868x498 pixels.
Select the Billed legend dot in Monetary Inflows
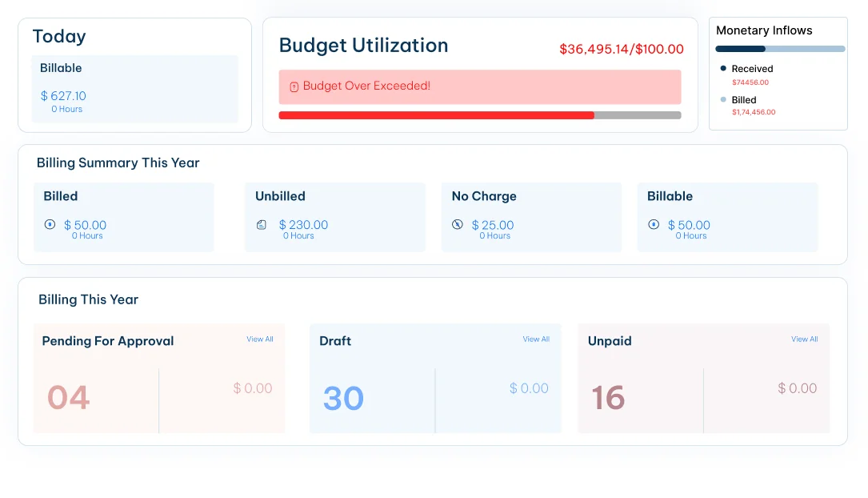[723, 100]
